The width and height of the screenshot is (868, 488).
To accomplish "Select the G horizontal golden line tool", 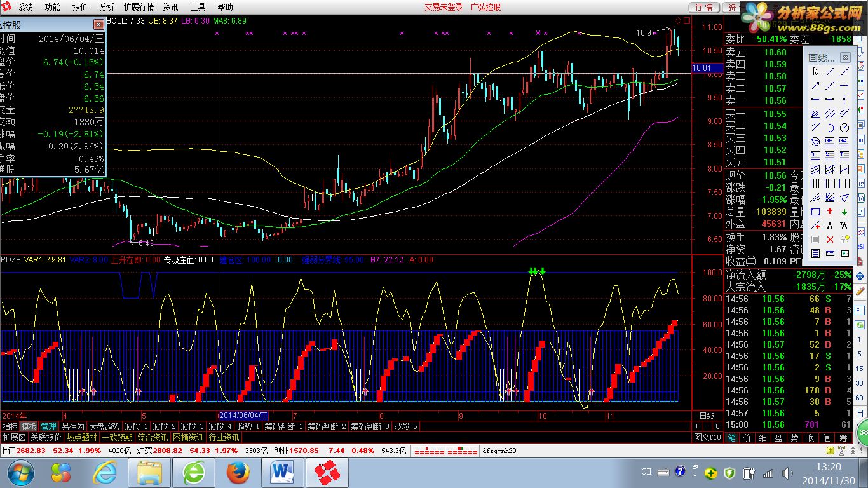I will tap(815, 155).
